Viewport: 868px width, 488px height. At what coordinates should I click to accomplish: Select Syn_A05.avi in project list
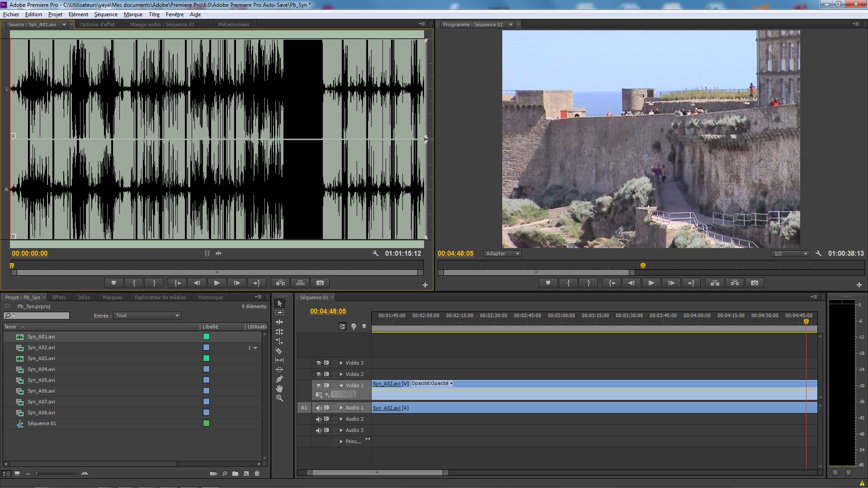(x=41, y=380)
